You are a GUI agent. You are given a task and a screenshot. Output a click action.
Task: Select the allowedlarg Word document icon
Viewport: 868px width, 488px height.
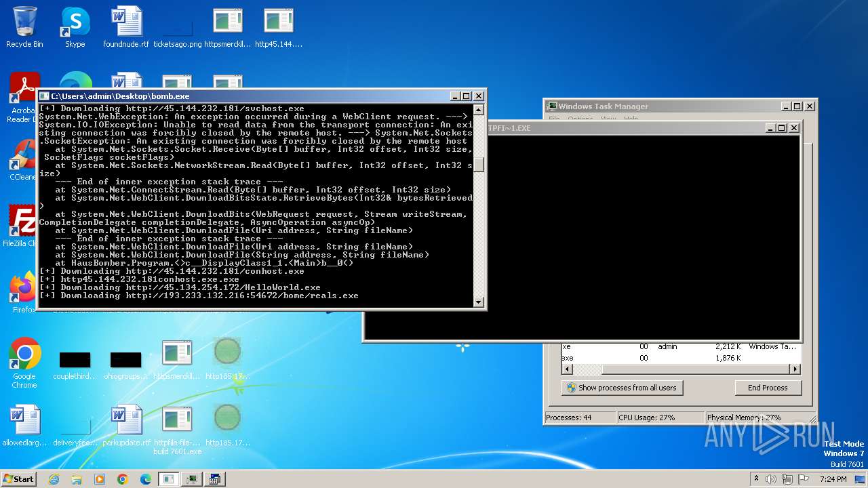pyautogui.click(x=24, y=426)
